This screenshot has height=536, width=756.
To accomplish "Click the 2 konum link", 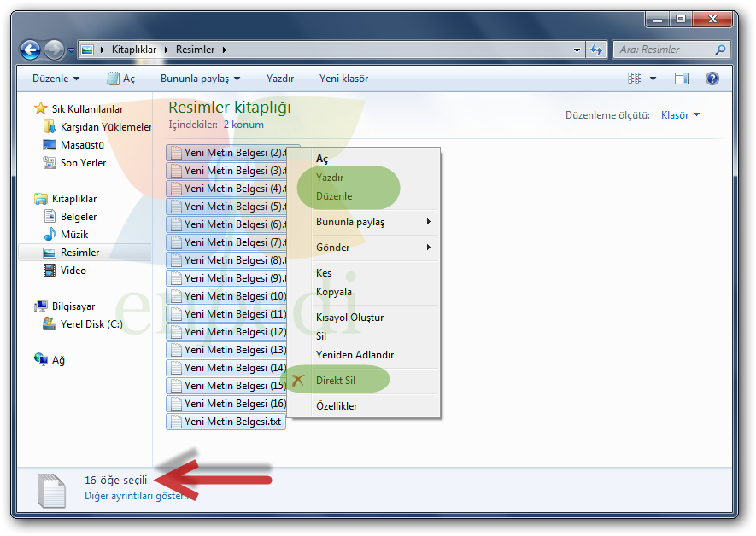I will (243, 125).
